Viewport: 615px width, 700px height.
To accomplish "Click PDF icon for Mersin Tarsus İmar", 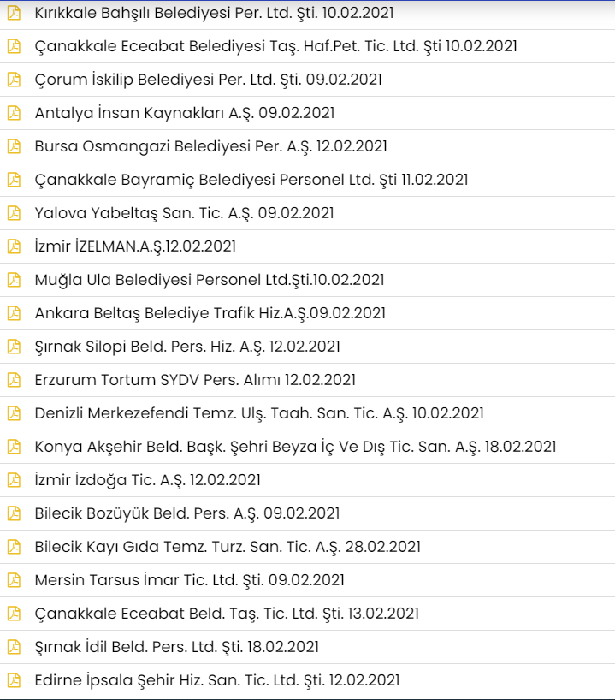I will pos(14,580).
